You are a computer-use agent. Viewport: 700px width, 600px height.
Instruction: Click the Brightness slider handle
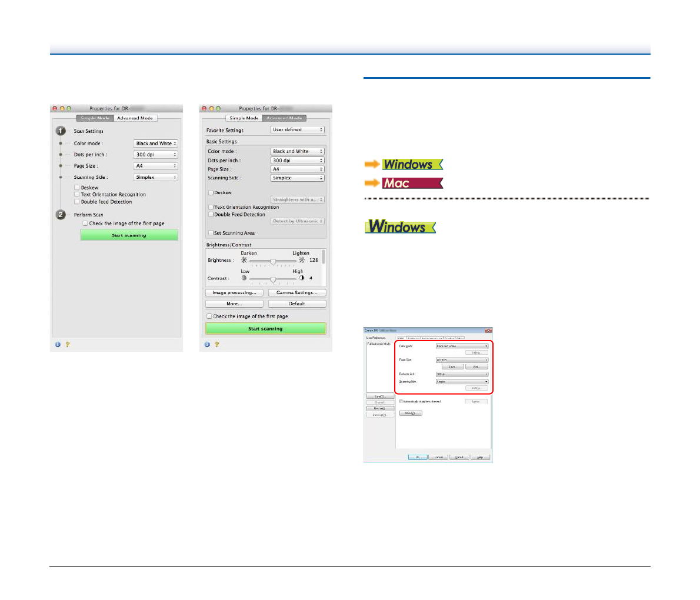tap(273, 261)
